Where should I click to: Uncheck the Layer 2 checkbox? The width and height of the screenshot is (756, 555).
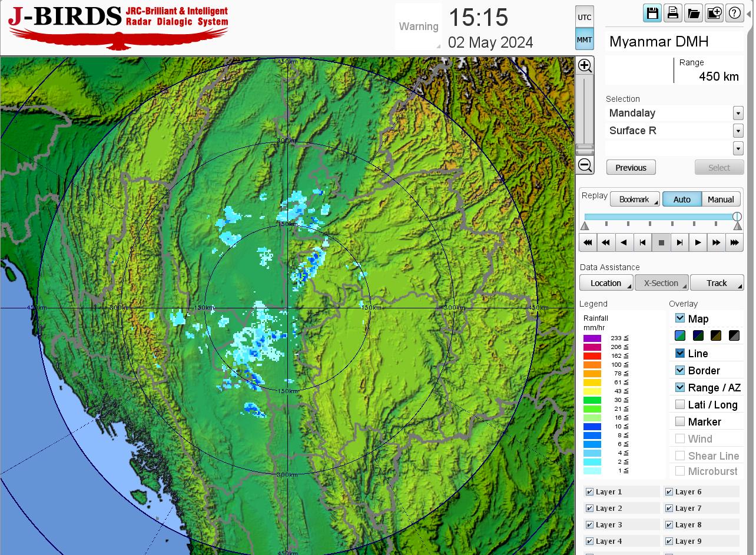[x=589, y=509]
